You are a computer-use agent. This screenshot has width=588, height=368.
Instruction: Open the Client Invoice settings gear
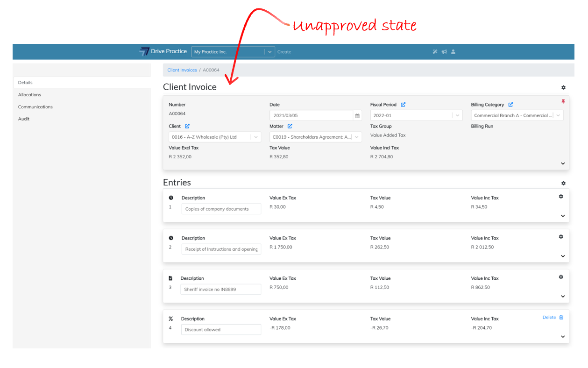(563, 87)
